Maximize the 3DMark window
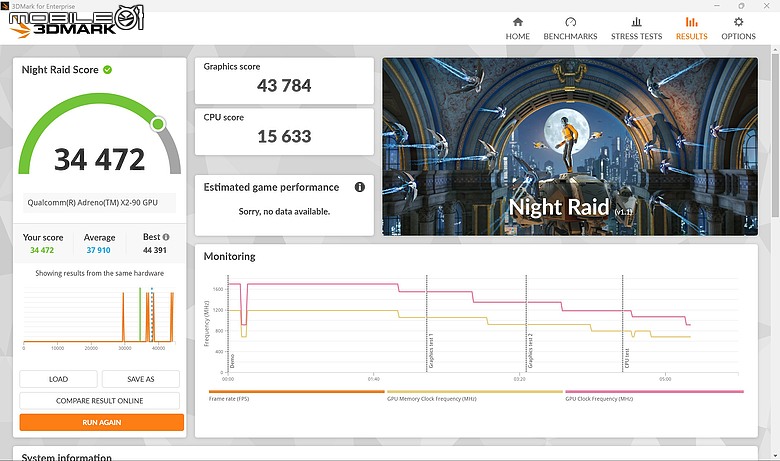Screen dimensions: 780x461 tap(741, 6)
